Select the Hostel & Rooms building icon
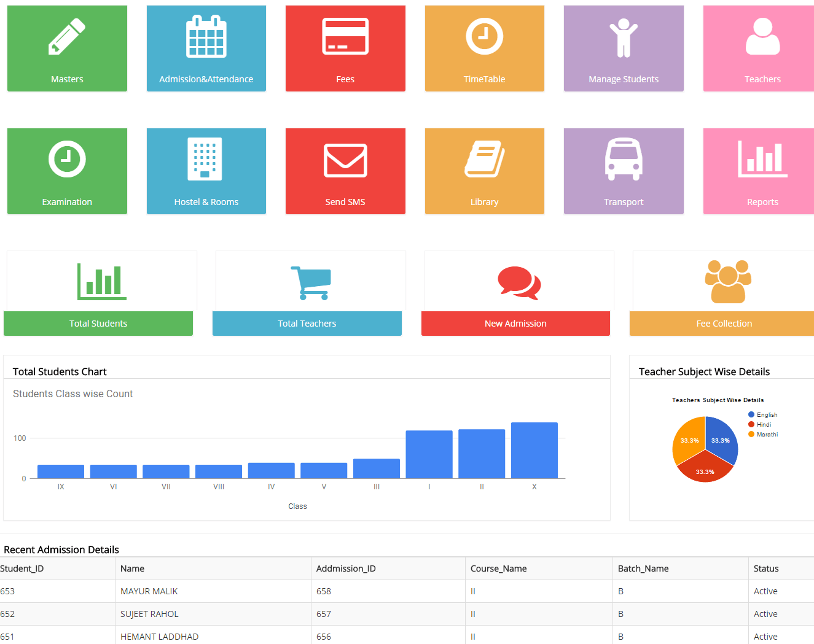The height and width of the screenshot is (644, 814). [205, 159]
